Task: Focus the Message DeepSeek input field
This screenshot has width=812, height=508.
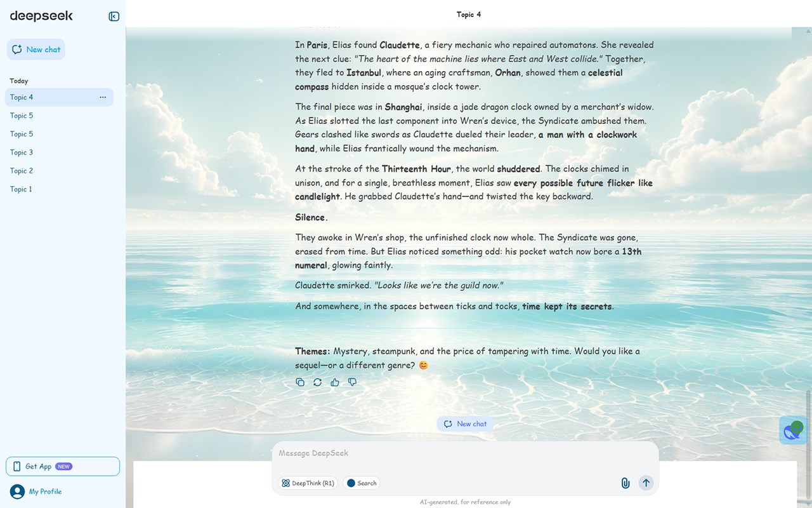Action: click(x=465, y=453)
